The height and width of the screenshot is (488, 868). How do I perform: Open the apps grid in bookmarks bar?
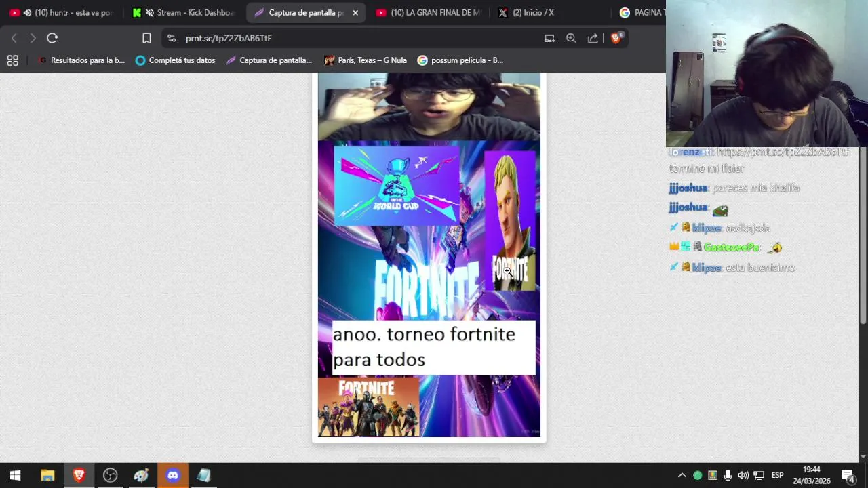tap(12, 60)
